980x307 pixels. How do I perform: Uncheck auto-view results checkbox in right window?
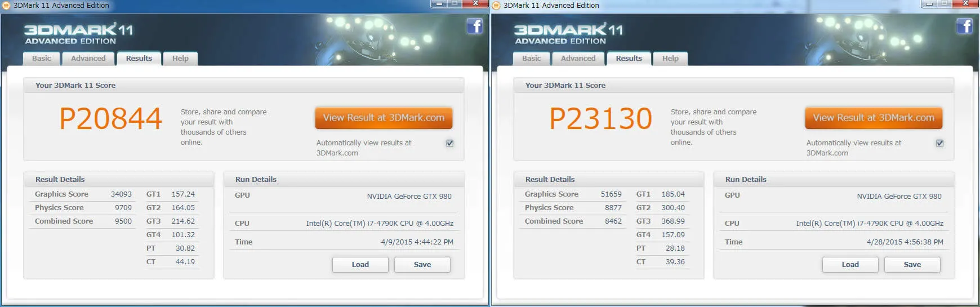click(939, 143)
